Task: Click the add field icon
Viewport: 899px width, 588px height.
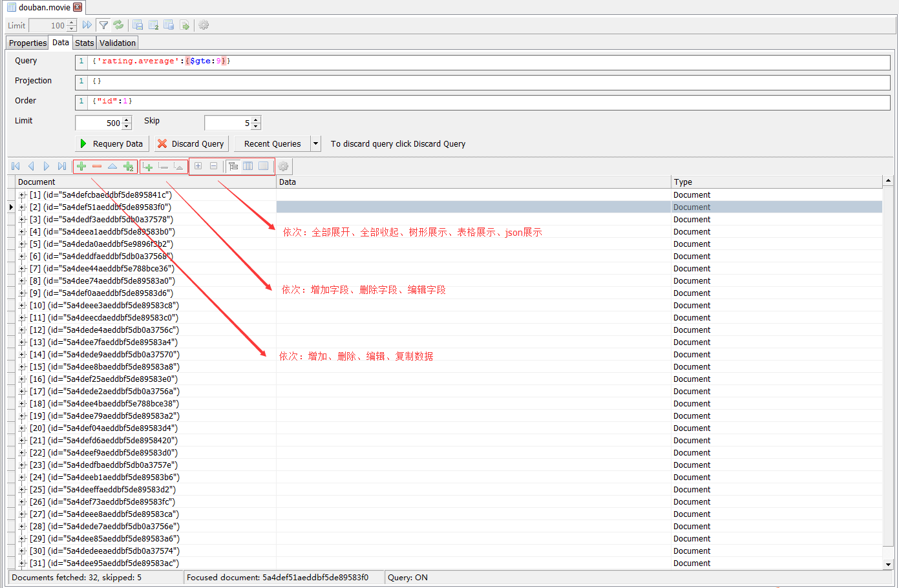Action: pyautogui.click(x=147, y=166)
